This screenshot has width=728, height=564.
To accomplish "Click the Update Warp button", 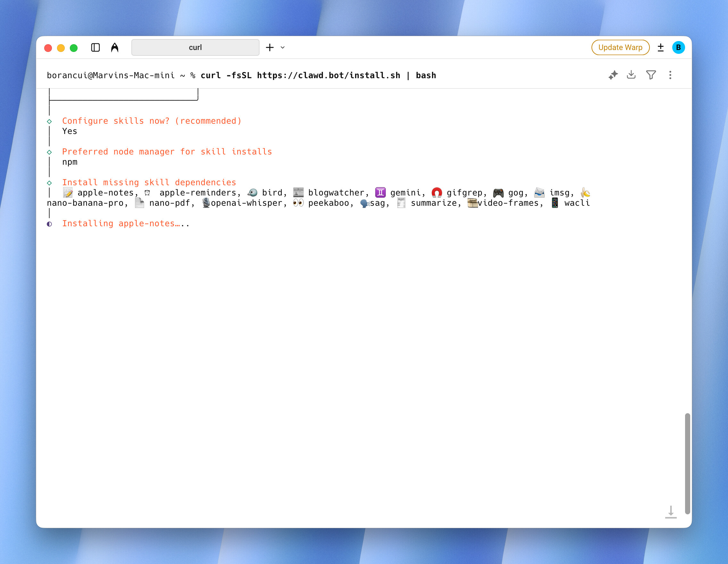I will pyautogui.click(x=620, y=47).
